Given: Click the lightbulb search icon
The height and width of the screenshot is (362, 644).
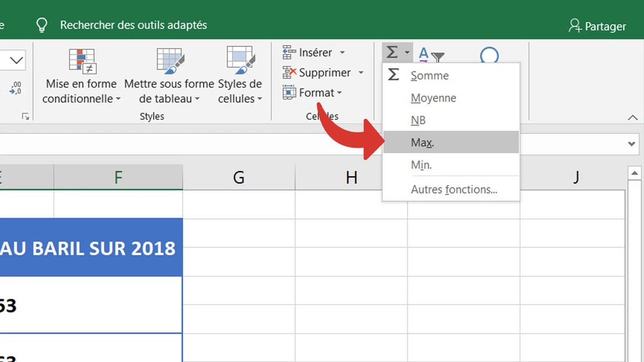Looking at the screenshot, I should pyautogui.click(x=41, y=25).
